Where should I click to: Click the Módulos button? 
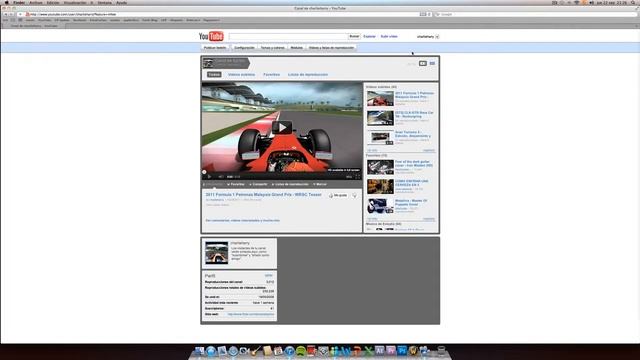tap(297, 48)
